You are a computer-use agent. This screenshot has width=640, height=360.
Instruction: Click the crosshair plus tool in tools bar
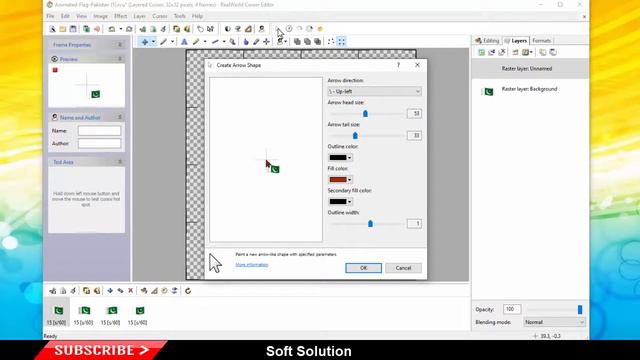(266, 42)
